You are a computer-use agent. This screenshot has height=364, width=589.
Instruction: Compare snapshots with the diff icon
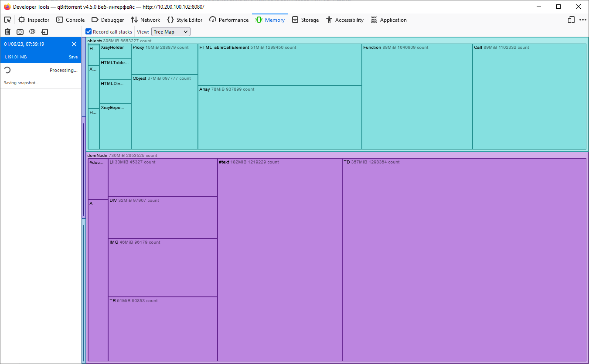tap(32, 31)
